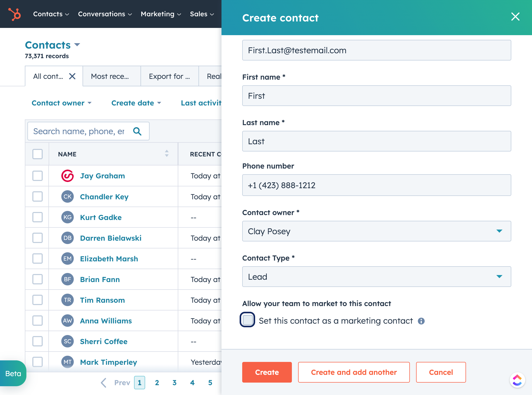Click the AW avatar for Anna Williams
The image size is (532, 395).
(68, 321)
